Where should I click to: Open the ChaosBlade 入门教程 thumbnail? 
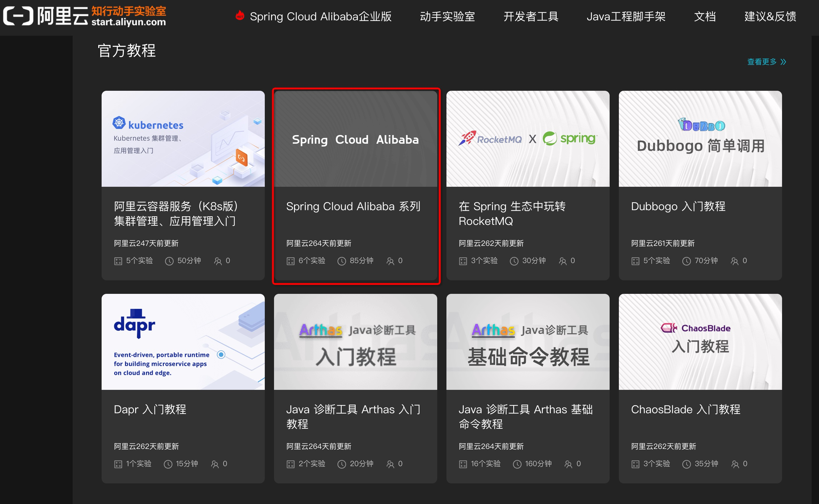pyautogui.click(x=700, y=342)
